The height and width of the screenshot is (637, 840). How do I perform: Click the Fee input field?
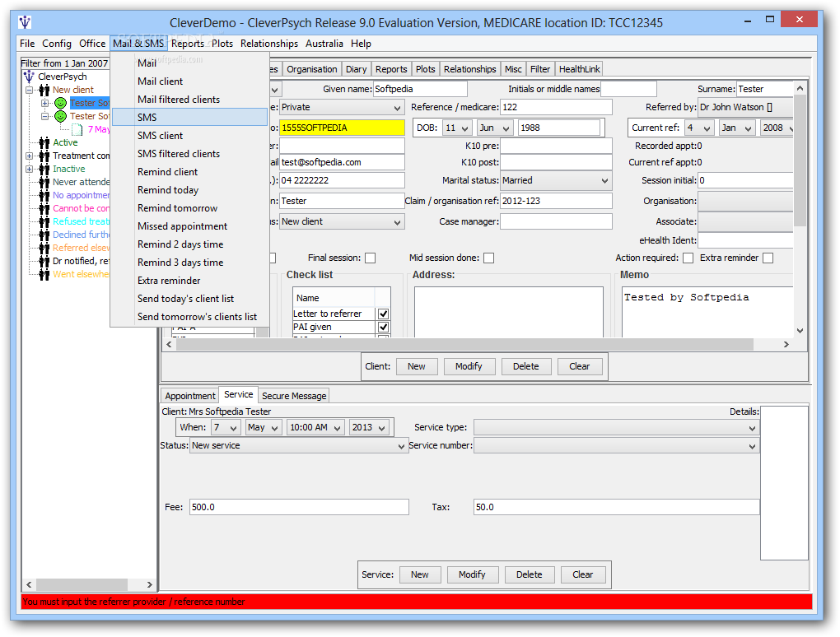pos(299,507)
